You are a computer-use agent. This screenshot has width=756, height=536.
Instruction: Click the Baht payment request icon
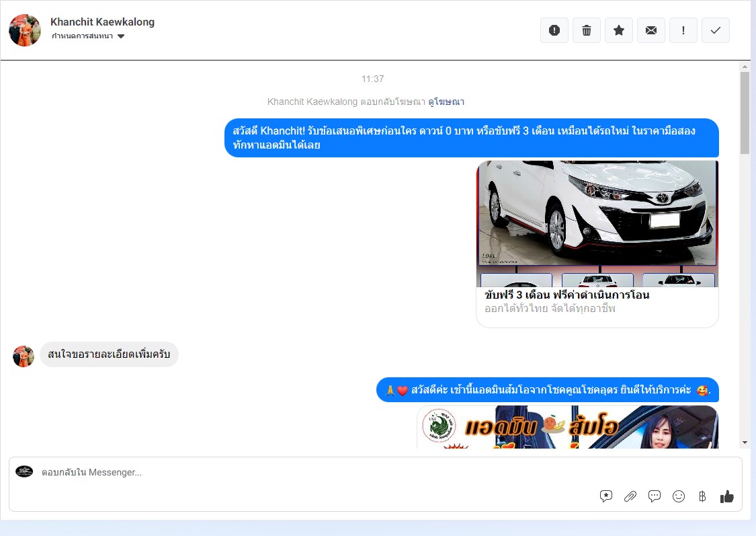[702, 496]
